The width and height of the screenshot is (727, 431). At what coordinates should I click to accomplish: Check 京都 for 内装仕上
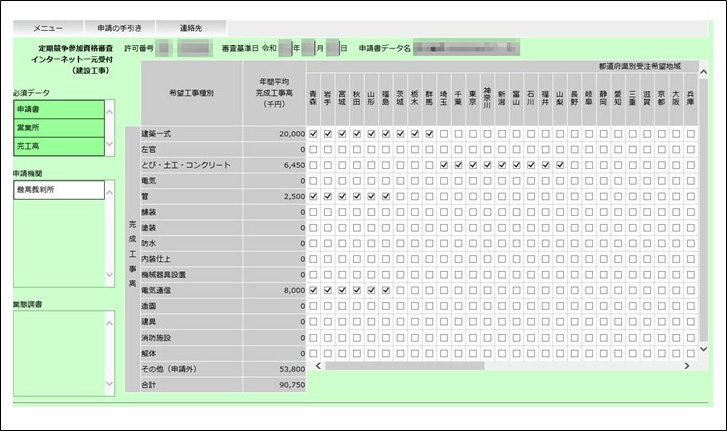pos(662,259)
